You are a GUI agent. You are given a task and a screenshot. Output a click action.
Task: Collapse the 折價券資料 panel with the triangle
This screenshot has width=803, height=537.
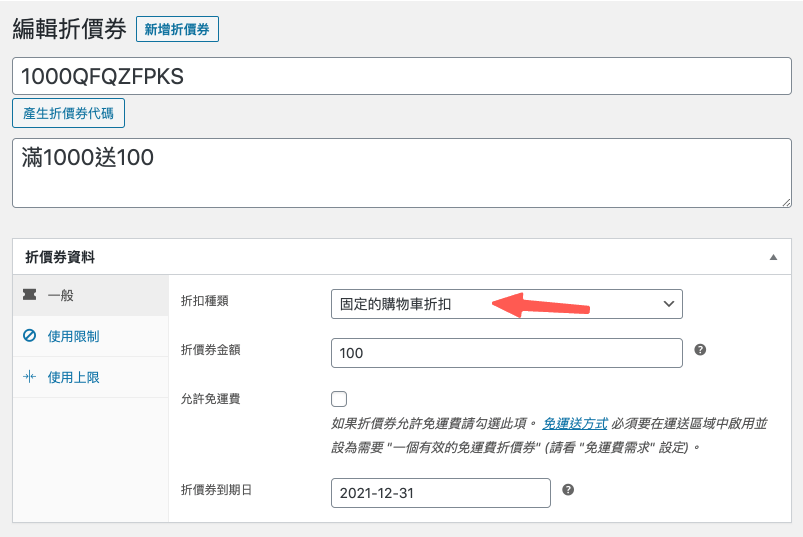click(x=773, y=257)
